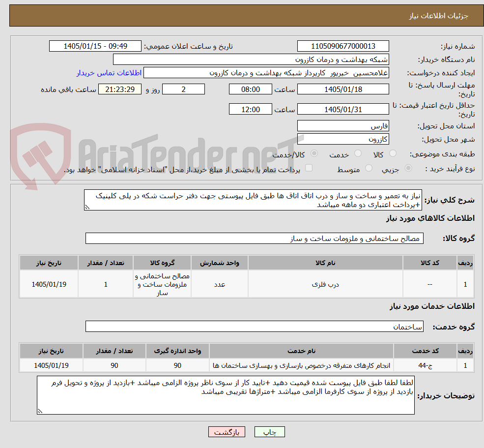This screenshot has width=484, height=448.
Task: Click the goods table تاریخ نیاز header
Action: point(49,263)
